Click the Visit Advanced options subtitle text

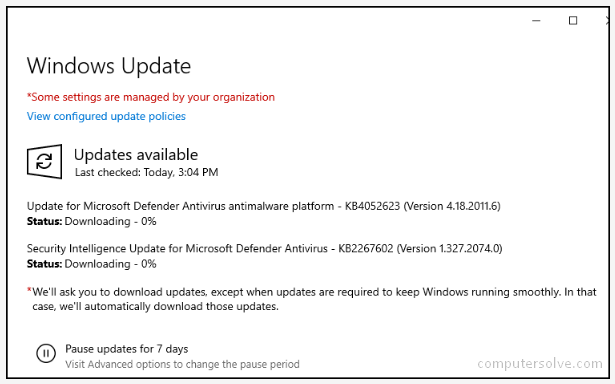(182, 364)
